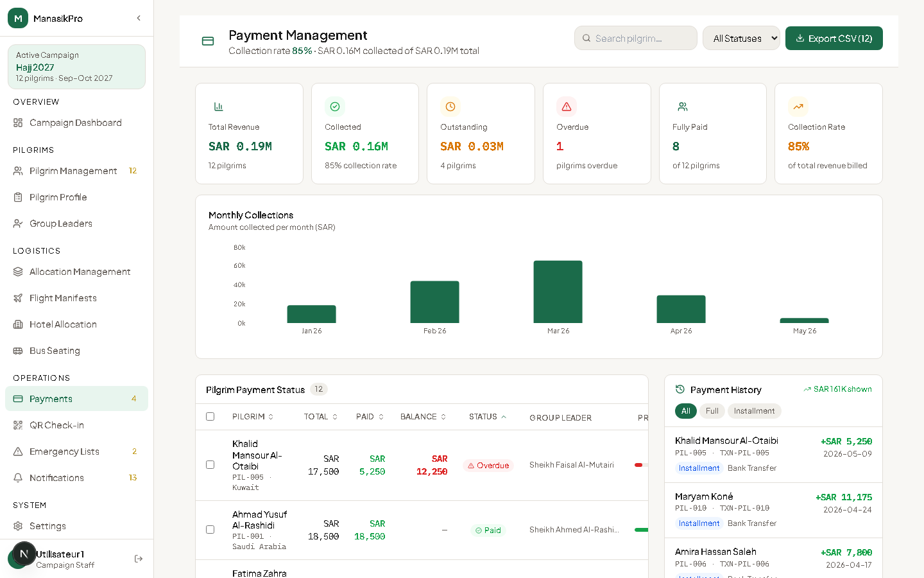Screen dimensions: 924x578
Task: Go to Pilgrim Profile
Action: click(x=76, y=197)
